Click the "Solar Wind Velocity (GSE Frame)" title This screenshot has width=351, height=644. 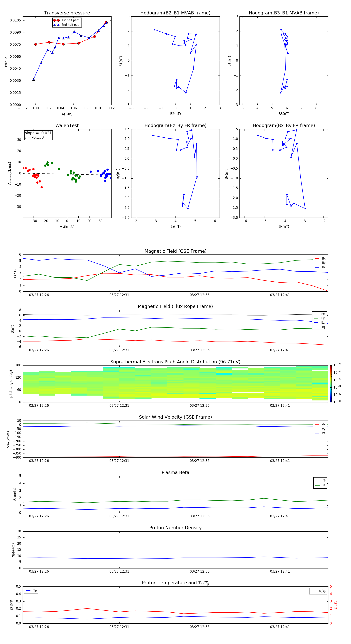click(175, 417)
